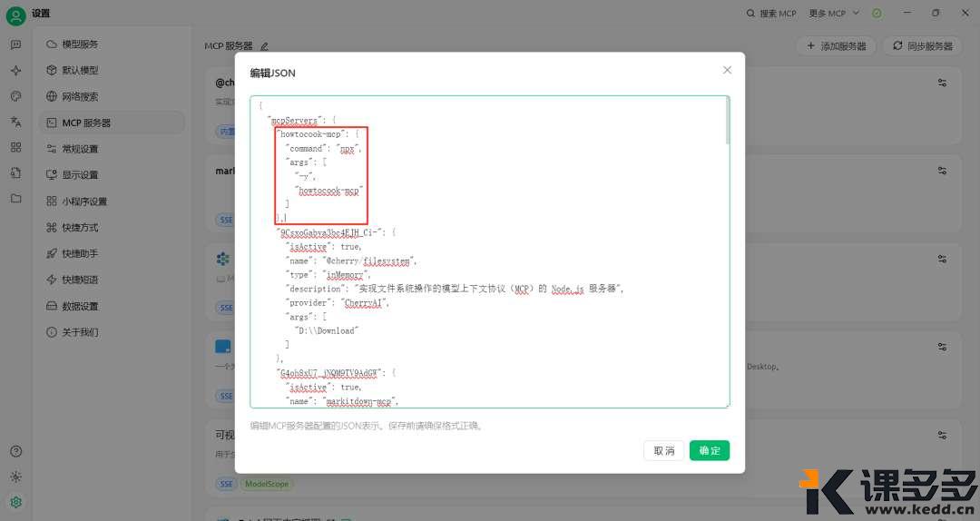The height and width of the screenshot is (521, 980).
Task: Maximize the Cherry Studio window
Action: pyautogui.click(x=936, y=13)
